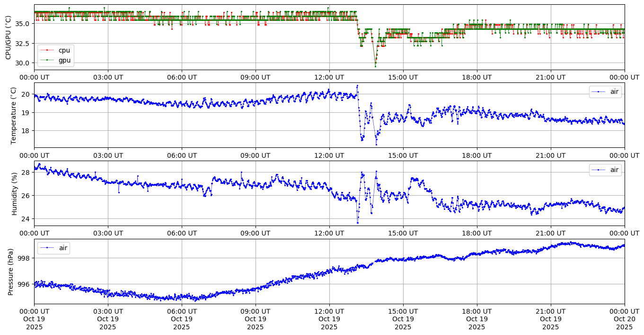Click the red cpu legend marker
This screenshot has width=644, height=335.
(47, 50)
